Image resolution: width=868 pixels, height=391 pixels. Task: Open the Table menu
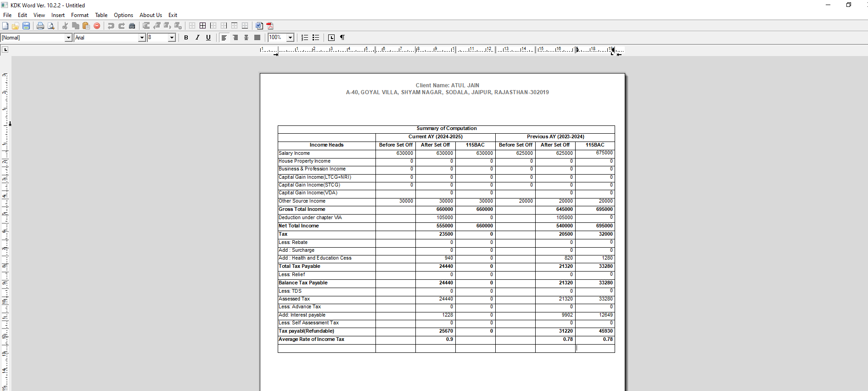pos(101,15)
